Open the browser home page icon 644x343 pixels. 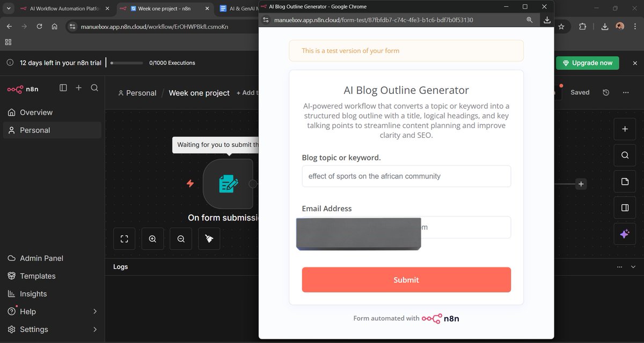coord(54,26)
